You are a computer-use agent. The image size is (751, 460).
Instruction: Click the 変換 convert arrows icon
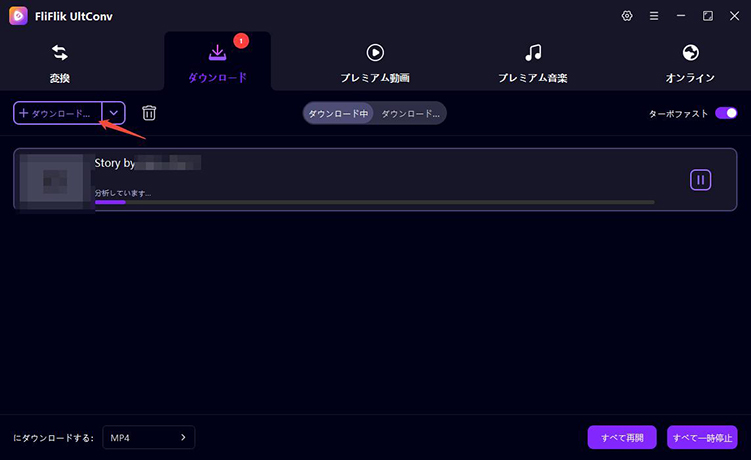[60, 53]
